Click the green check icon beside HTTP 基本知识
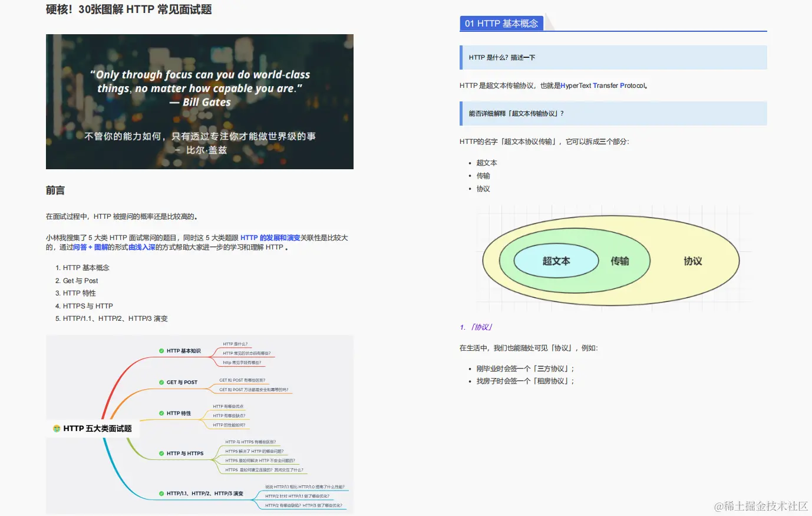 pos(161,351)
